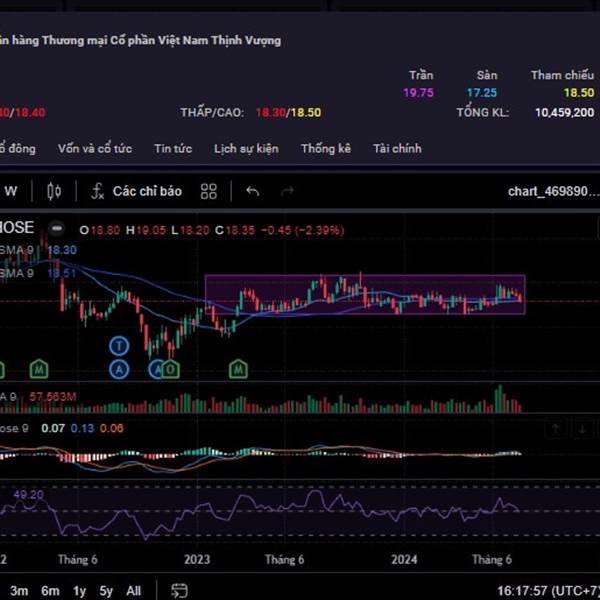Set chart range to 1y
Viewport: 600px width, 600px height.
coord(79,591)
